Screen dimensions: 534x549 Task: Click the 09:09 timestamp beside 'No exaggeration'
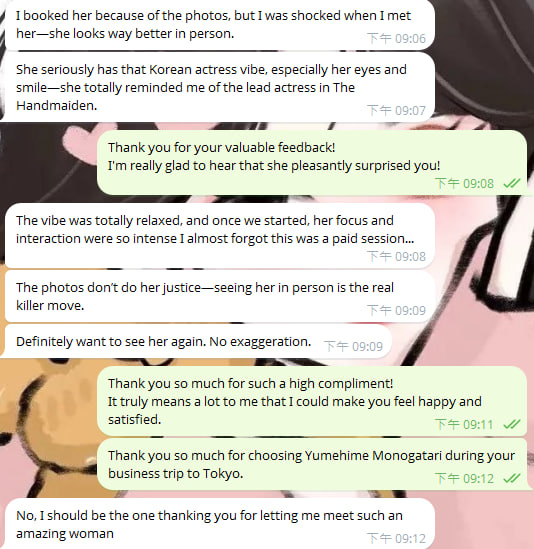click(x=353, y=346)
